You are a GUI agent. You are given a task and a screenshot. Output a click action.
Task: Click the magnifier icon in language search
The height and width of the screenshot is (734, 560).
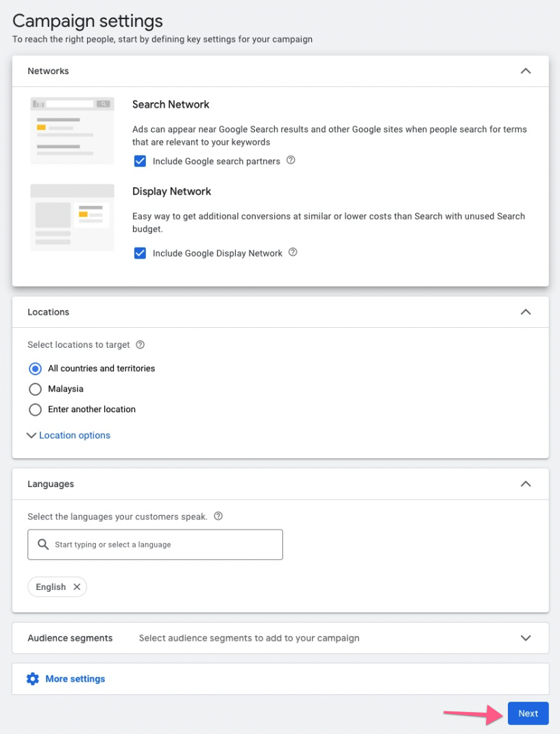[x=43, y=545]
